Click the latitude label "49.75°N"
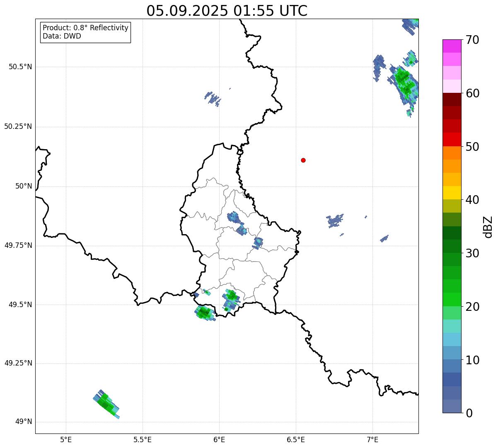Viewport: 498px width, 448px height. 18,245
